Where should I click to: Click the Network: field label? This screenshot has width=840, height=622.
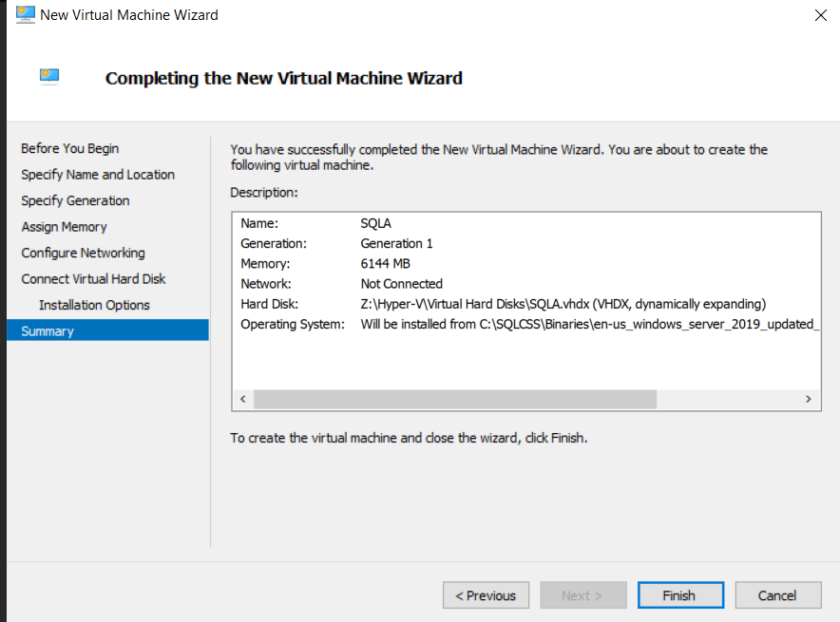tap(266, 284)
